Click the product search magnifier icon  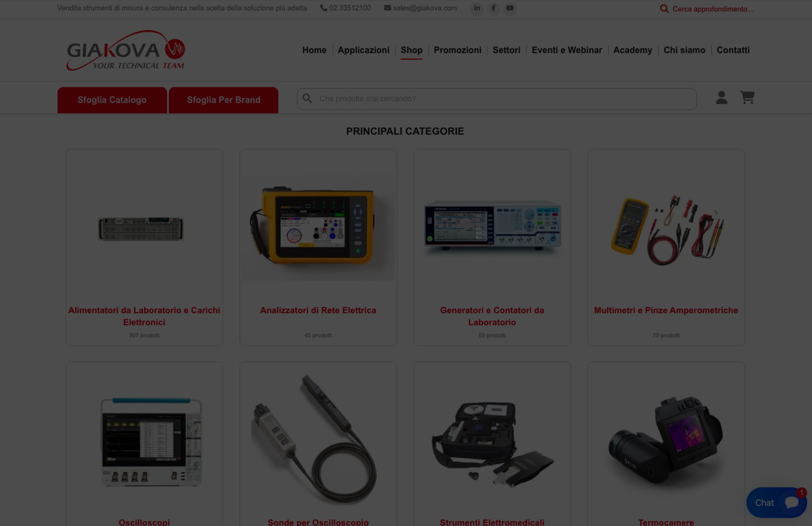(x=307, y=99)
